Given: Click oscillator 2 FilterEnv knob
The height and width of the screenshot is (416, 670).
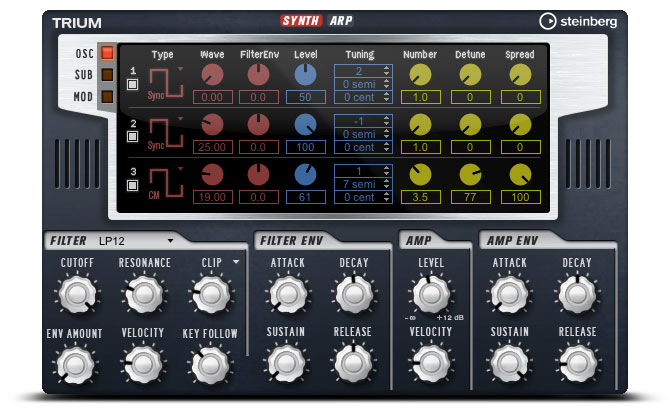Looking at the screenshot, I should point(259,125).
